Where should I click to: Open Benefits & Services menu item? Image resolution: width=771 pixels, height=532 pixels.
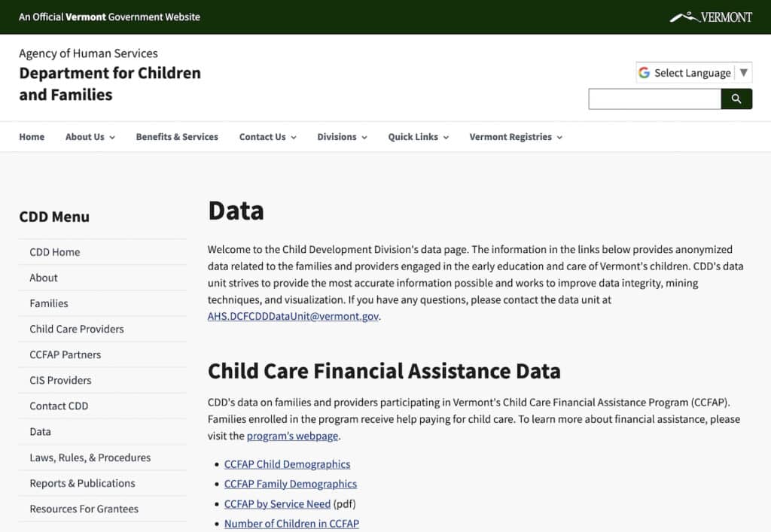(x=177, y=137)
